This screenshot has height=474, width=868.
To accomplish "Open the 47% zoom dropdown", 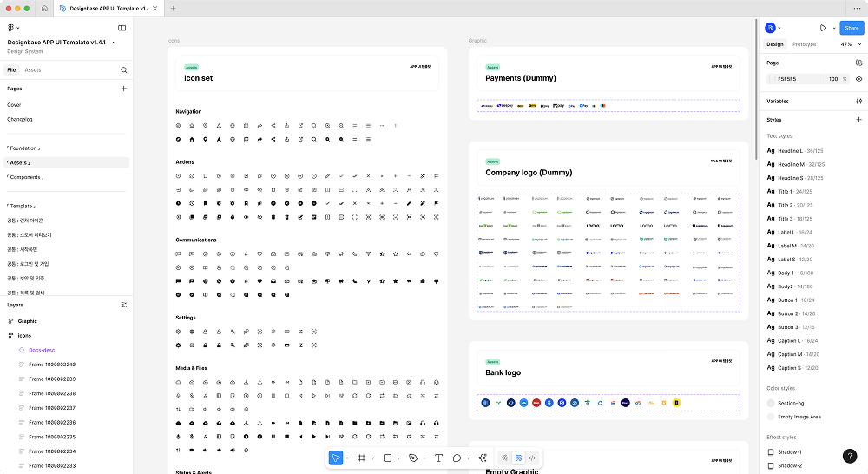I will (x=849, y=44).
